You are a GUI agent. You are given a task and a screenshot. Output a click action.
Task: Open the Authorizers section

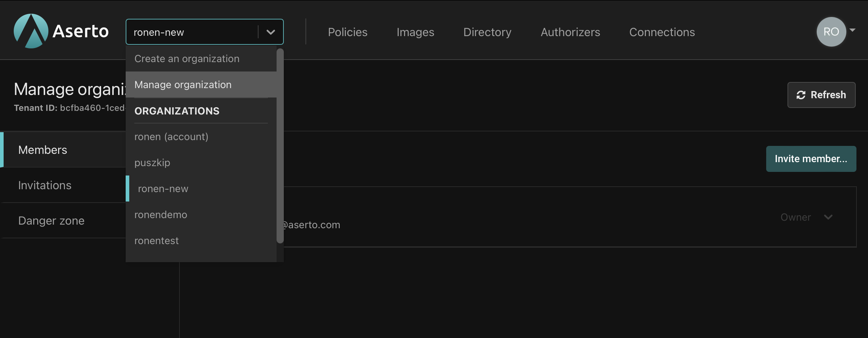click(570, 32)
